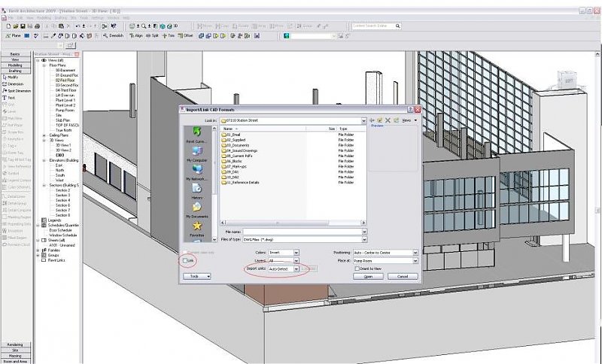Select 00-Basement in the project browser
Viewport: 602px width, 364px height.
[65, 71]
